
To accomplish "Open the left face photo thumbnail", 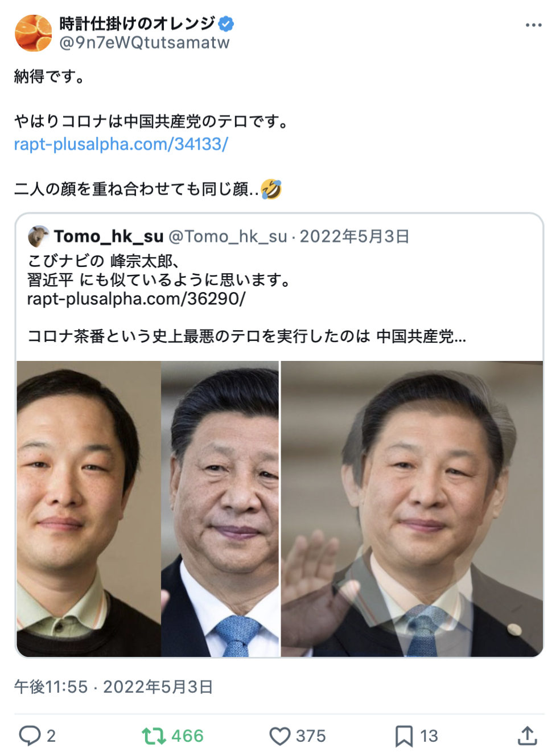I will click(88, 509).
